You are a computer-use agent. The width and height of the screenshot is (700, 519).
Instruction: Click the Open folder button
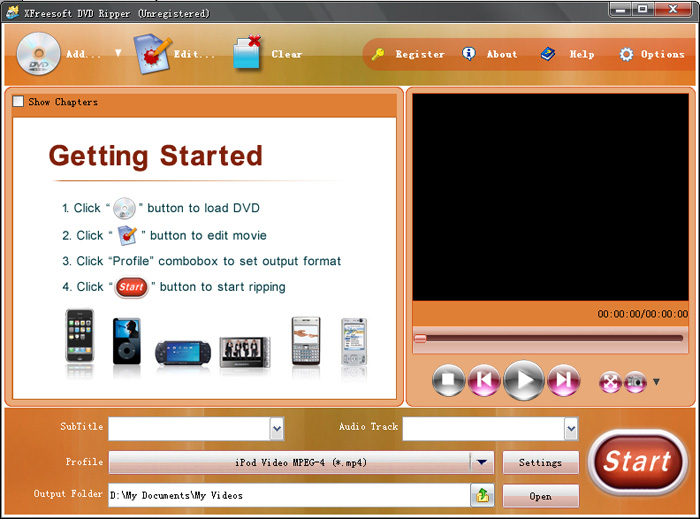click(541, 496)
